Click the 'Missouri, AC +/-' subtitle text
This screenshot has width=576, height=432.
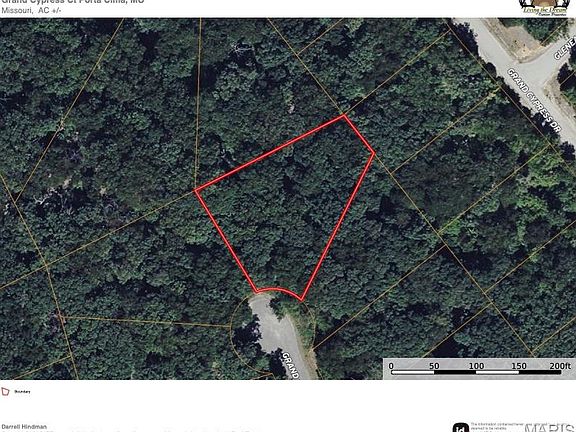coord(31,10)
